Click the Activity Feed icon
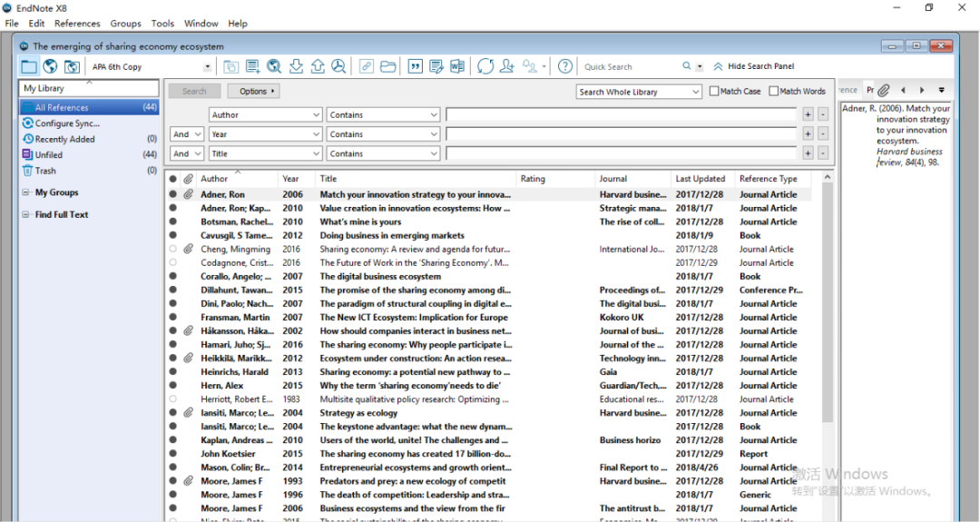Viewport: 980px width, 522px height. pyautogui.click(x=530, y=66)
